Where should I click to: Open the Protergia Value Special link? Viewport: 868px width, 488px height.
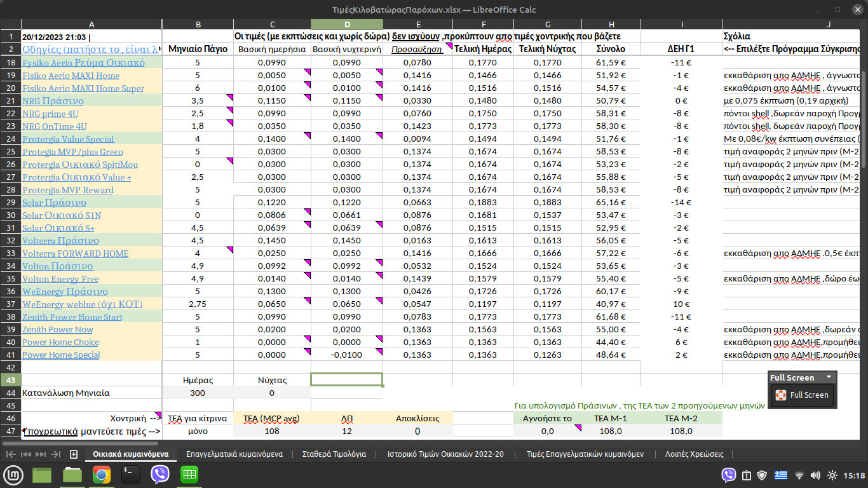click(68, 139)
